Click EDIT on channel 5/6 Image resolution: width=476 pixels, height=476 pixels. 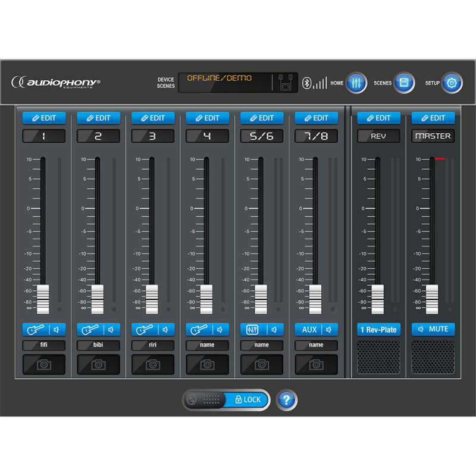[262, 118]
